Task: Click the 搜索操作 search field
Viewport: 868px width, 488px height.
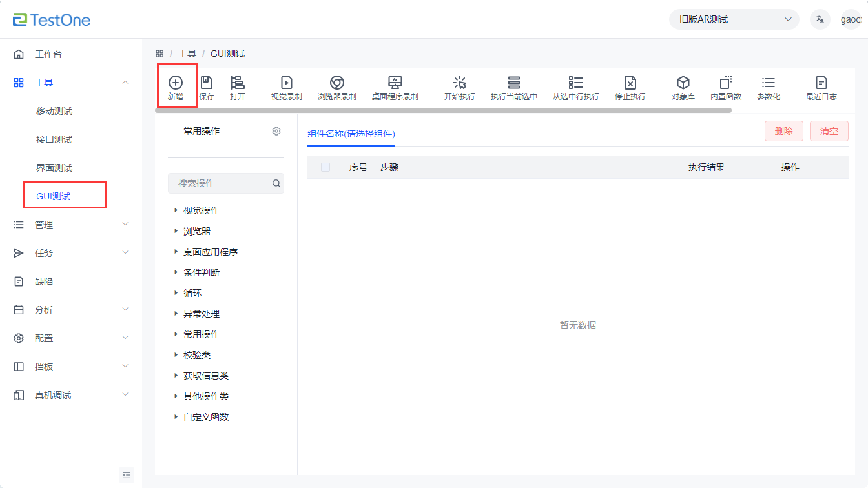Action: (x=220, y=183)
